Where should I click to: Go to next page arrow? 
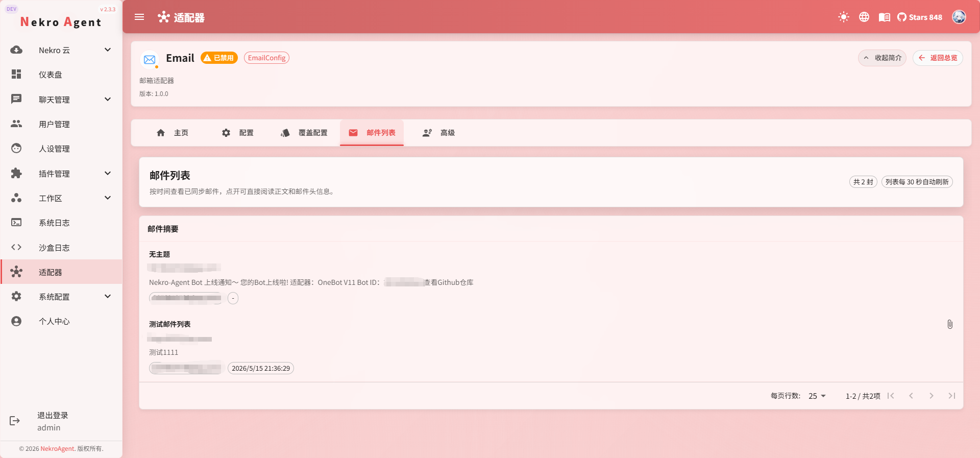click(932, 396)
